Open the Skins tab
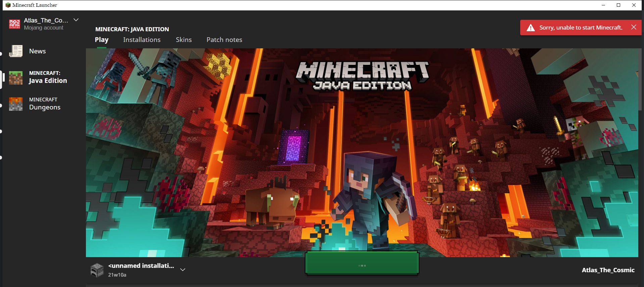The image size is (644, 287). click(x=184, y=40)
